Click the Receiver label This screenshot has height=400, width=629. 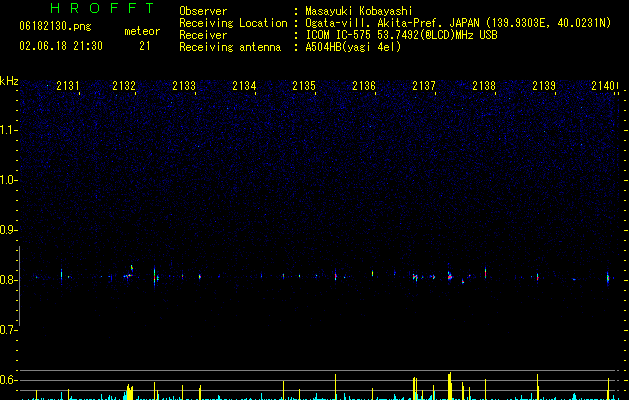(203, 35)
